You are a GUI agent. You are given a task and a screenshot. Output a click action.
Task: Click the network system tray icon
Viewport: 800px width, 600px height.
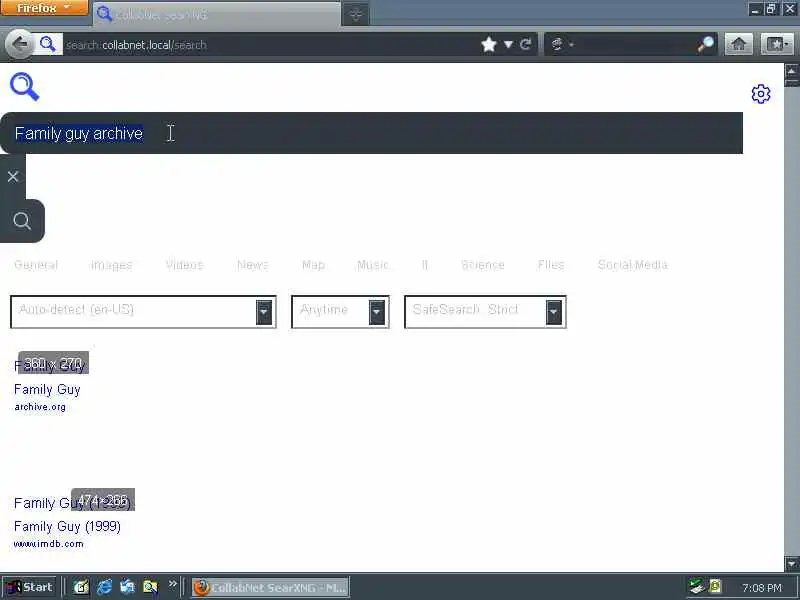(696, 586)
